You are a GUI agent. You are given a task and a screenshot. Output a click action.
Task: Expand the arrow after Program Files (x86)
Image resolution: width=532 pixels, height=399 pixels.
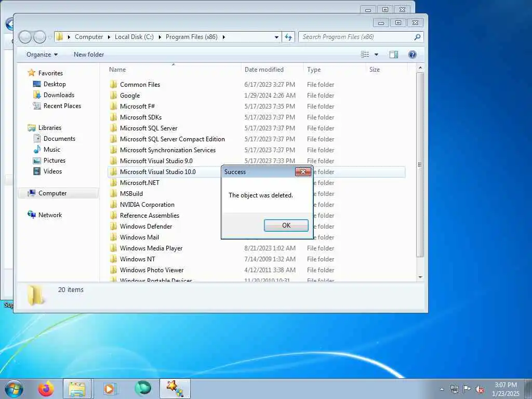pos(223,37)
